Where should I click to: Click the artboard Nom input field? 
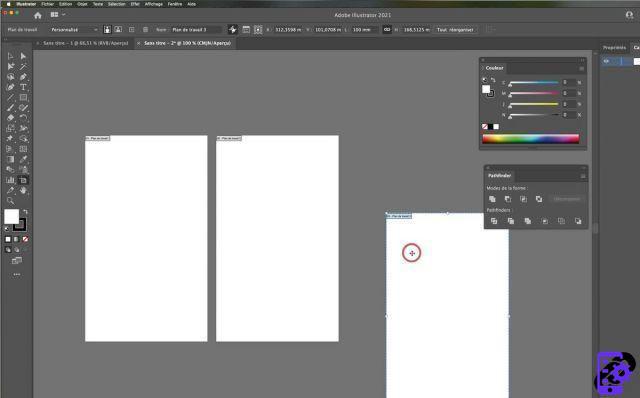click(196, 29)
